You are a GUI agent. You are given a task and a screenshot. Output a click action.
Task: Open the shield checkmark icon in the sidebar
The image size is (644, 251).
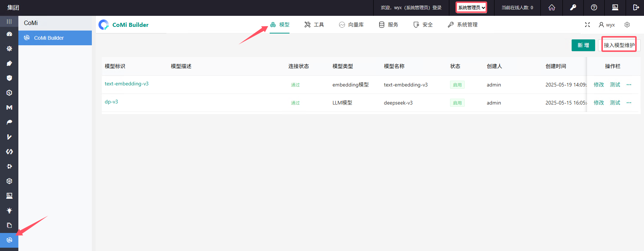(9, 78)
